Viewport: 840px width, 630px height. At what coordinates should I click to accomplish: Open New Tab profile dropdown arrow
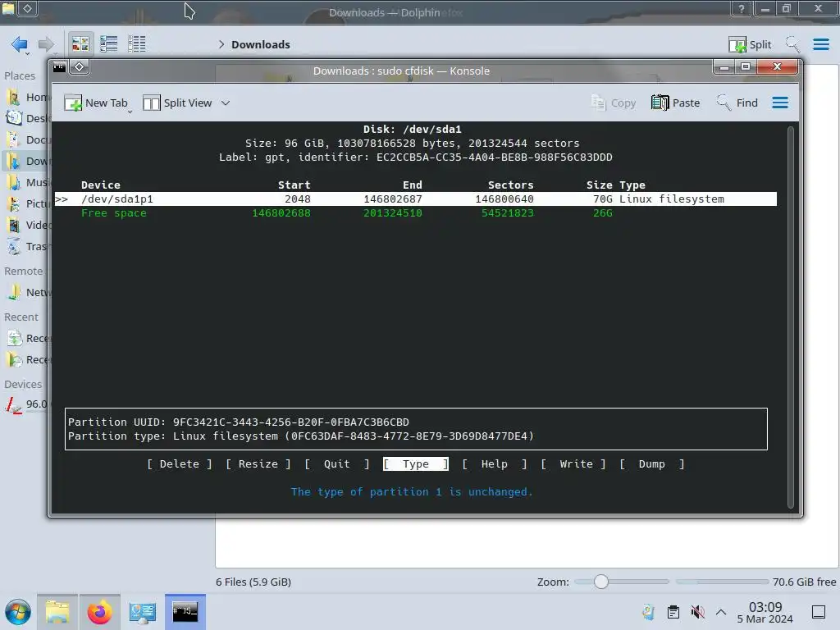(130, 111)
